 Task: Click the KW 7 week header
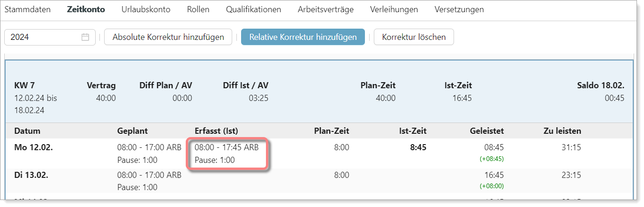click(x=24, y=85)
